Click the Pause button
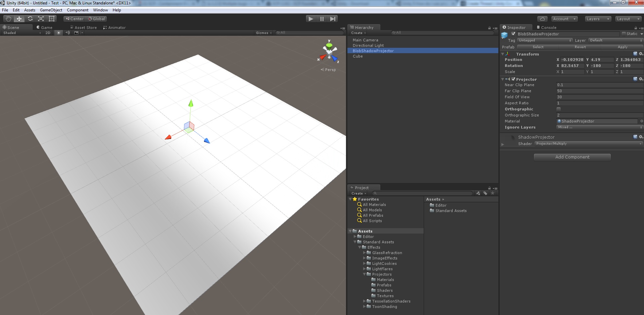The height and width of the screenshot is (315, 644). click(322, 19)
